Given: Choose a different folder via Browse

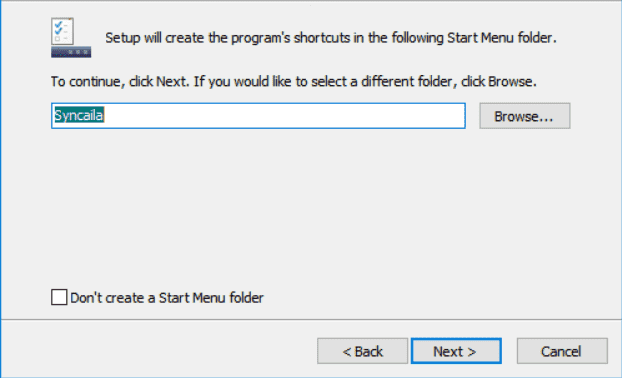Looking at the screenshot, I should (524, 116).
